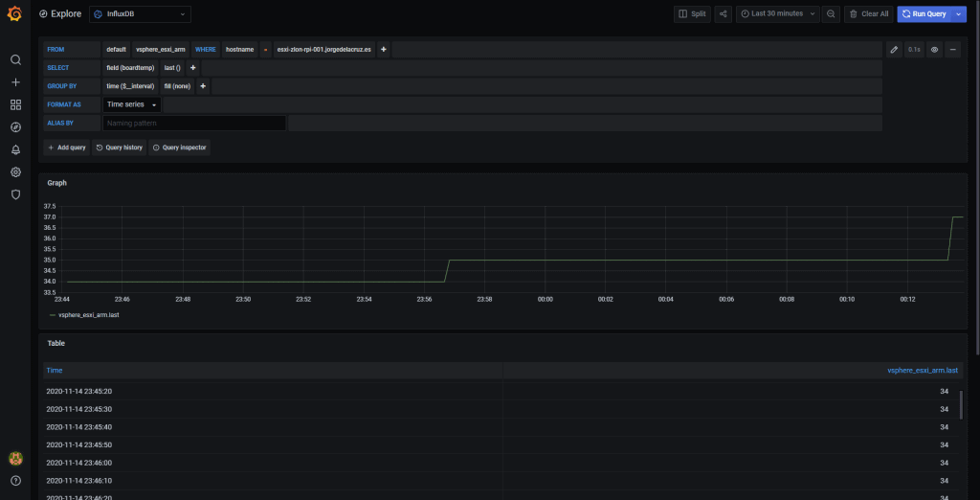Add a WHERE condition with plus icon
The height and width of the screenshot is (500, 980).
tap(383, 50)
